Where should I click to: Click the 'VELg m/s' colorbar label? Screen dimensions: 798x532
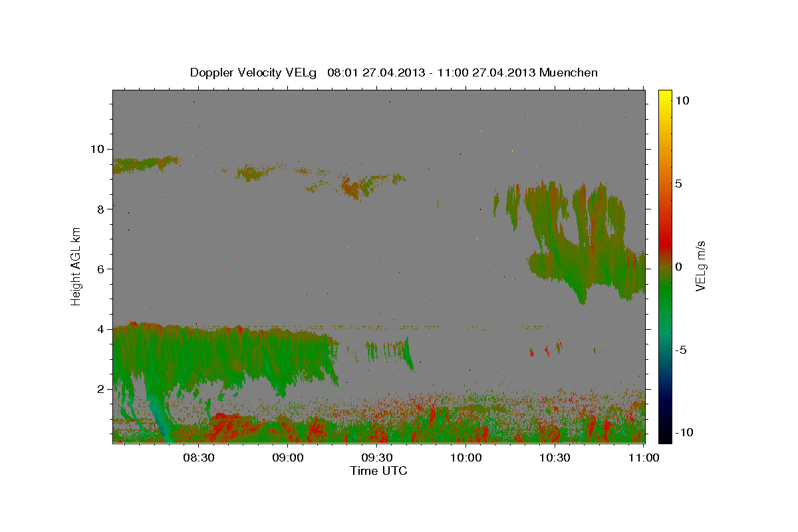[x=700, y=266]
